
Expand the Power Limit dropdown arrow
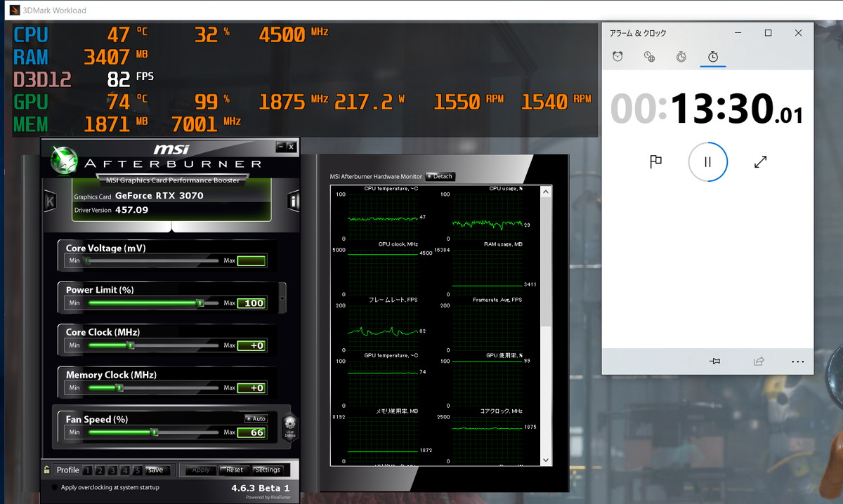(282, 298)
